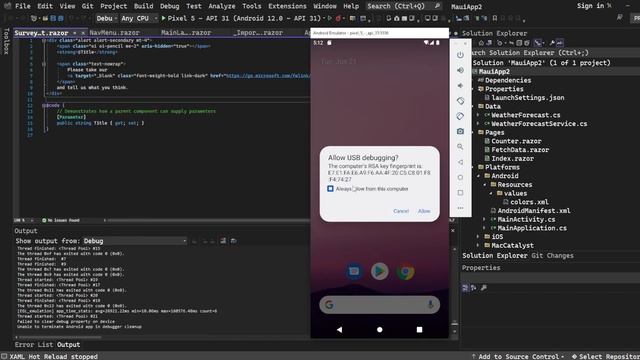Click emulator zoom magnifier icon
640x360 pixels.
coord(460,147)
